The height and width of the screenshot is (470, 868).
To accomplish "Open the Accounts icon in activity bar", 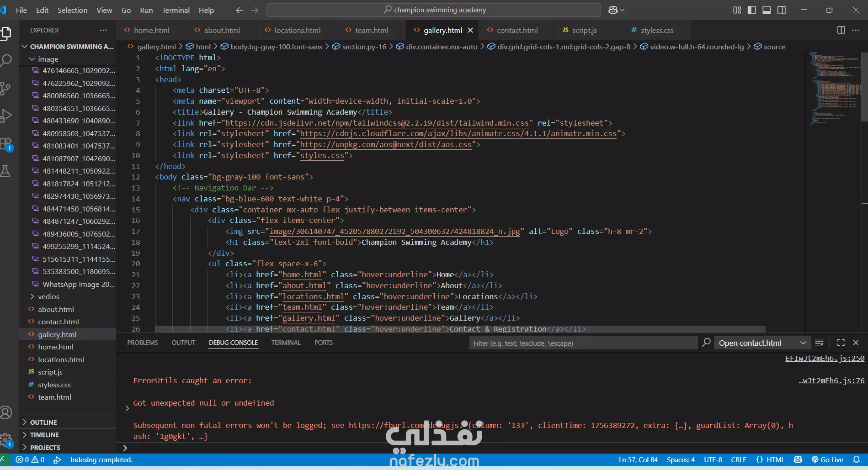I will pyautogui.click(x=6, y=412).
